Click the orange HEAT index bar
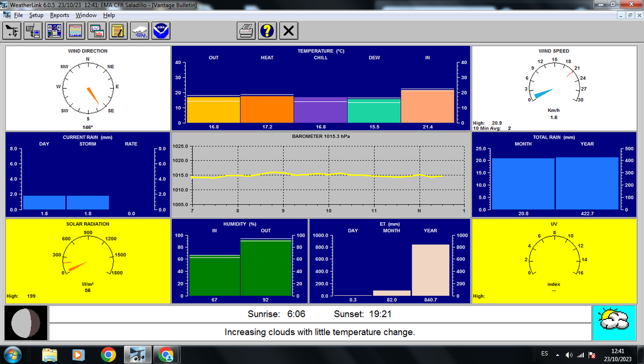Screen dimensions: 644x364 click(x=267, y=108)
